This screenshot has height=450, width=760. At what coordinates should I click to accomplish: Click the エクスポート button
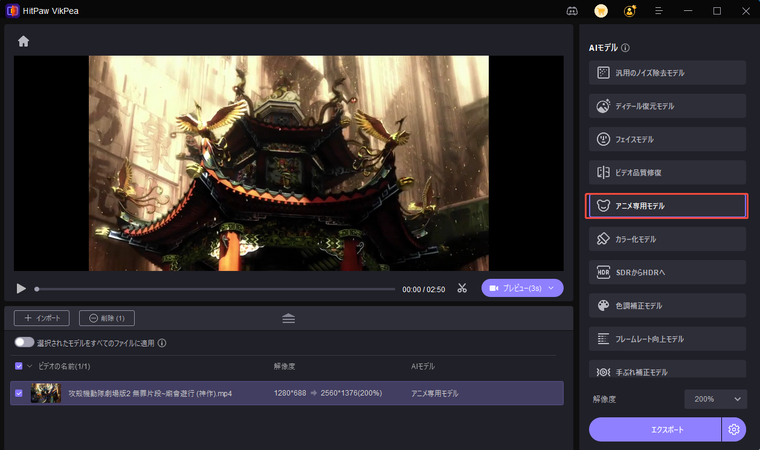(655, 430)
